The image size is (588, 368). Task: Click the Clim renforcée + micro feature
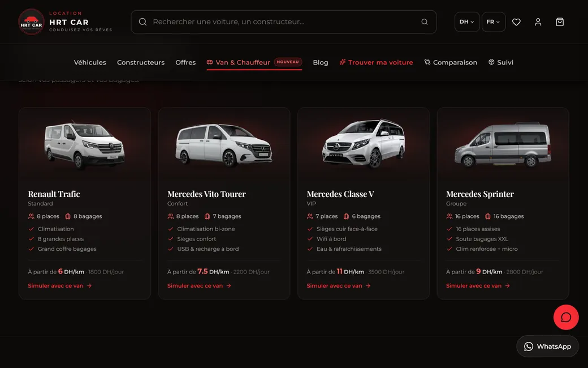487,249
